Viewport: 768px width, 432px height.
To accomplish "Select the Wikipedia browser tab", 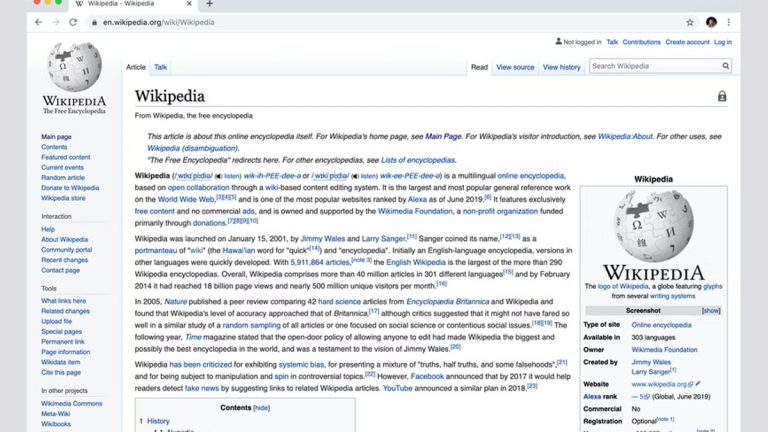I will pyautogui.click(x=132, y=4).
